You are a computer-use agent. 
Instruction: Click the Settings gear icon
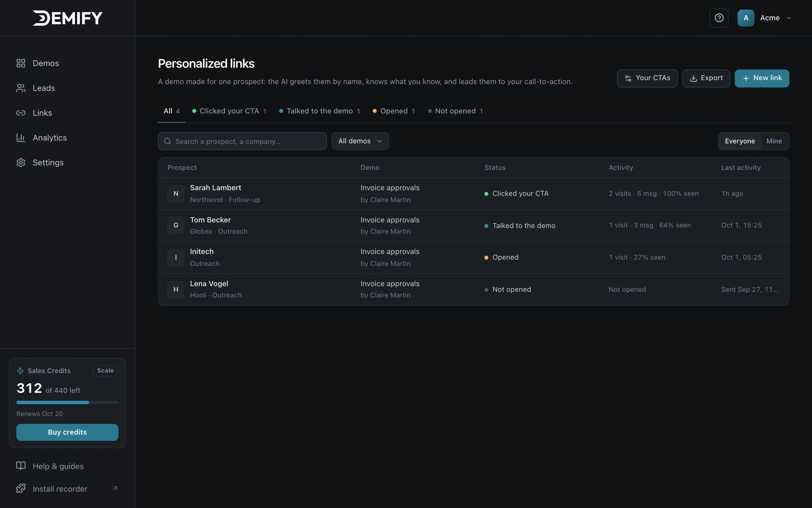(21, 163)
